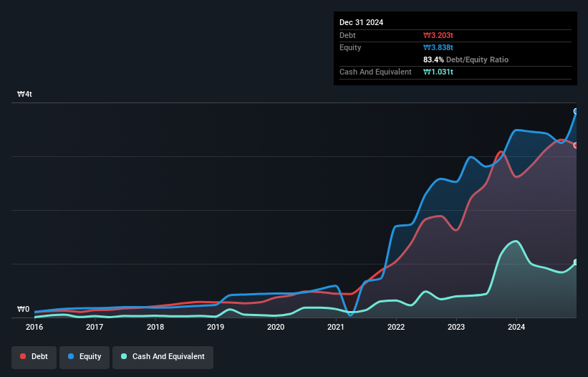Click the ₩1.031t cash value
The image size is (588, 377).
pyautogui.click(x=438, y=72)
